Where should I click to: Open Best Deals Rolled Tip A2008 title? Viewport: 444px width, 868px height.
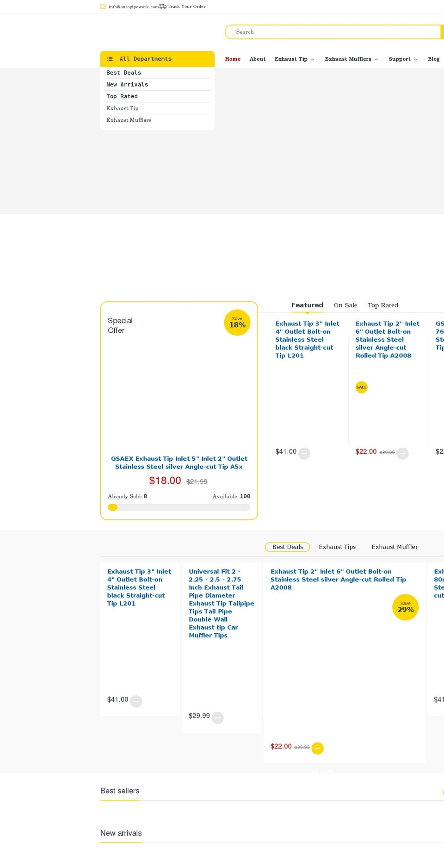point(338,579)
